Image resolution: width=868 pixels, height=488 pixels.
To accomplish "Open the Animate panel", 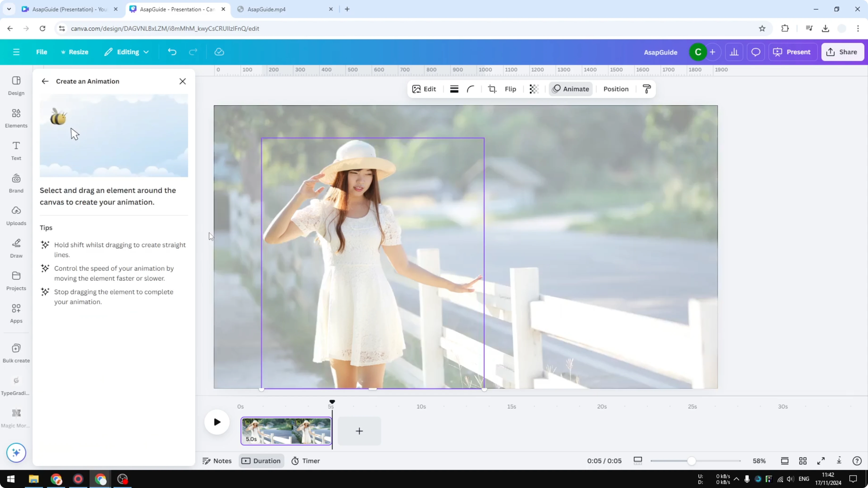I will (x=571, y=89).
